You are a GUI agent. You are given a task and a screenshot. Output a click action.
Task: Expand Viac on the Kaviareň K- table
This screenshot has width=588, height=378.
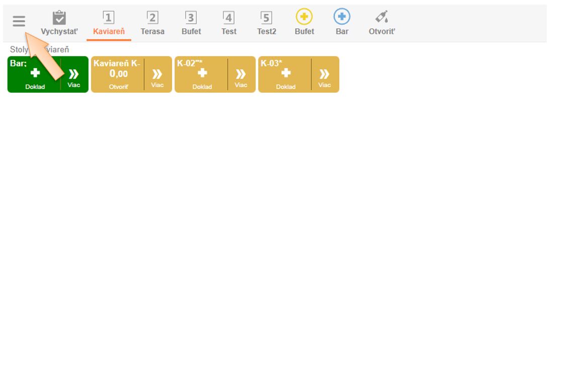click(157, 77)
